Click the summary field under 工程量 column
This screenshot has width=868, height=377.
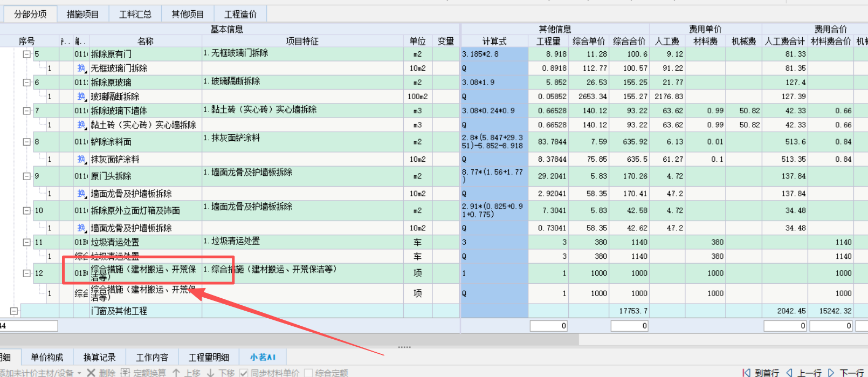click(x=548, y=326)
